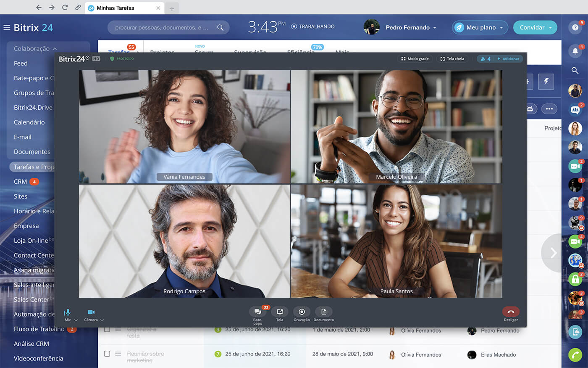Check the box for Reunião sobre marketing task

coord(107,354)
